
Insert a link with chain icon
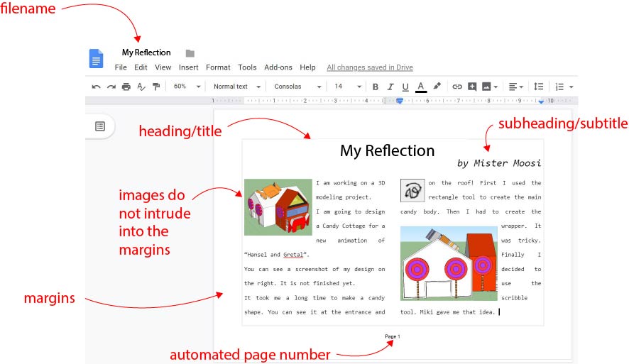click(x=457, y=87)
